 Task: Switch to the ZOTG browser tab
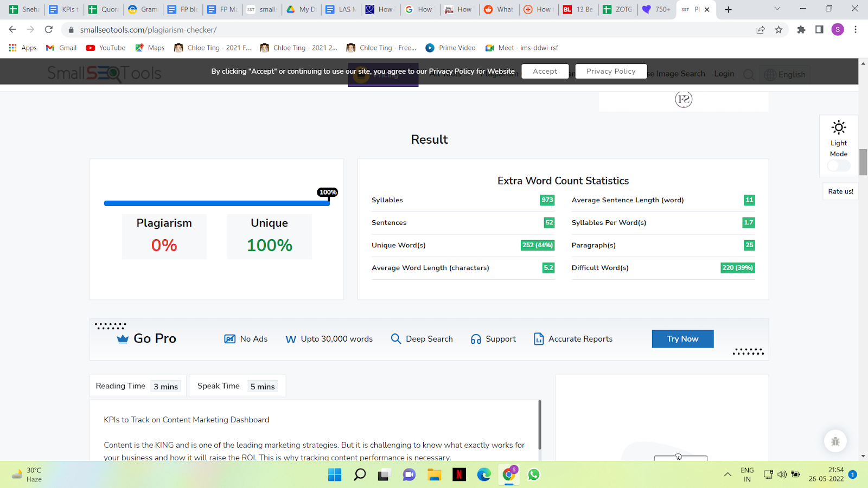618,9
